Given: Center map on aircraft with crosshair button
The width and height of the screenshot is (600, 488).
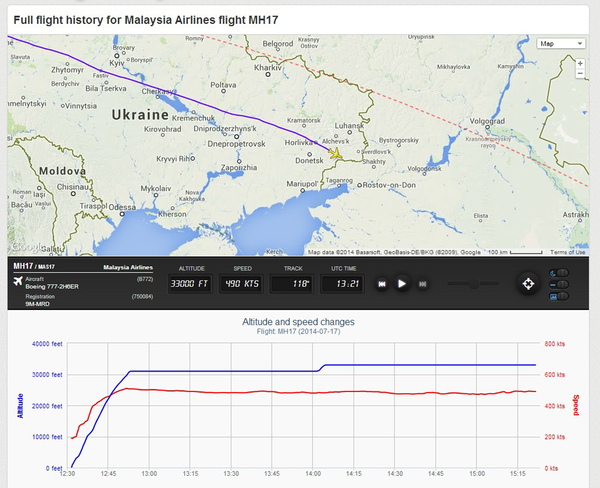Looking at the screenshot, I should point(528,284).
